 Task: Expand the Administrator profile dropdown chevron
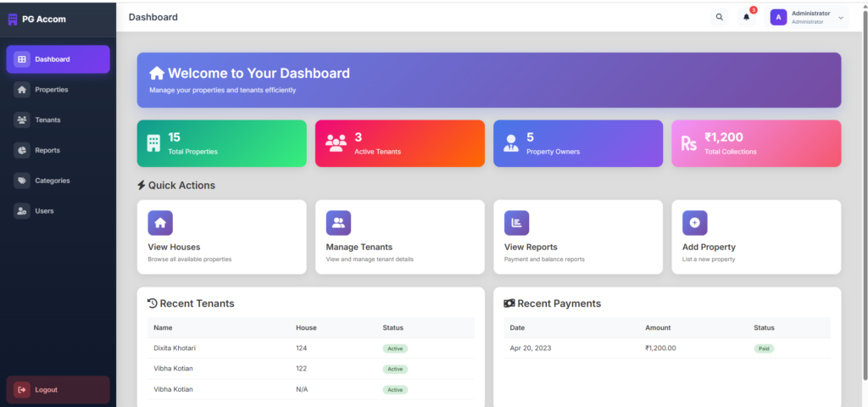coord(841,18)
